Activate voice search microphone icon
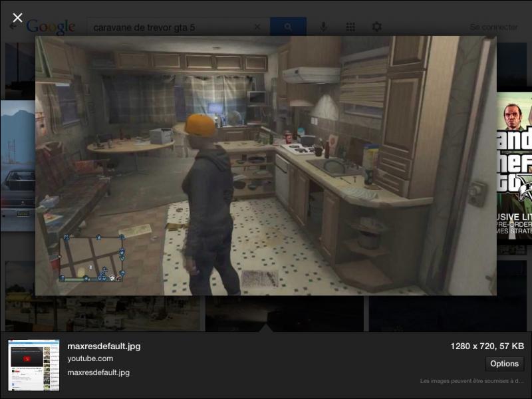Screen dimensions: 532x399 pos(323,27)
